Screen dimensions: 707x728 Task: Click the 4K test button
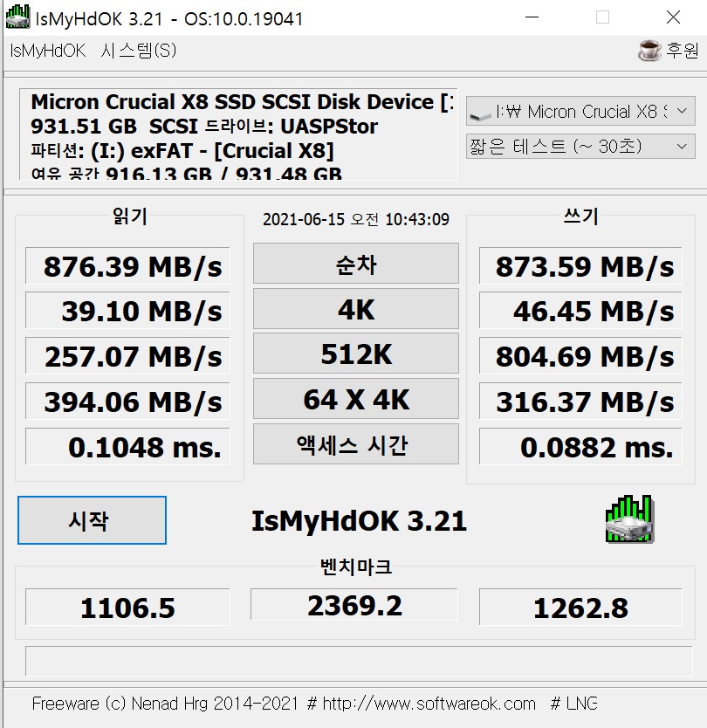pos(355,309)
